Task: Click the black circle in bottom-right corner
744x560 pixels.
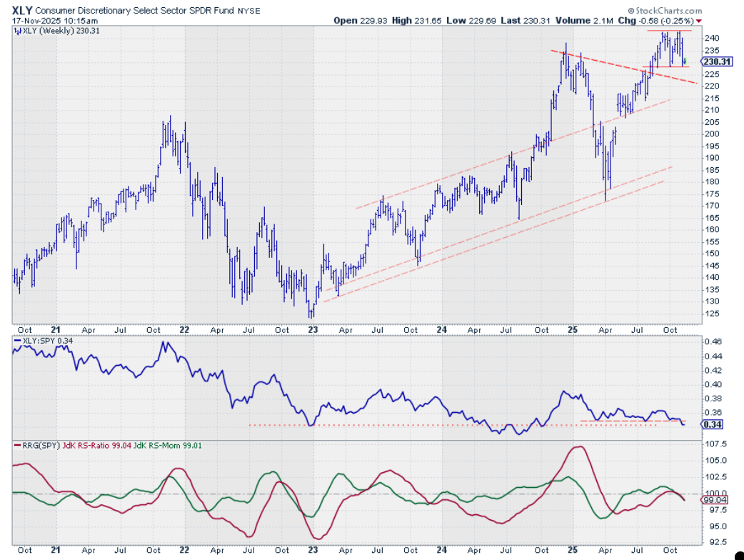Action: [x=738, y=555]
